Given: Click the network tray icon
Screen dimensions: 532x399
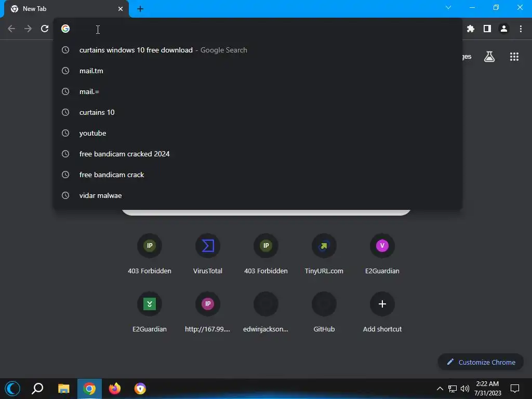Looking at the screenshot, I should point(453,389).
